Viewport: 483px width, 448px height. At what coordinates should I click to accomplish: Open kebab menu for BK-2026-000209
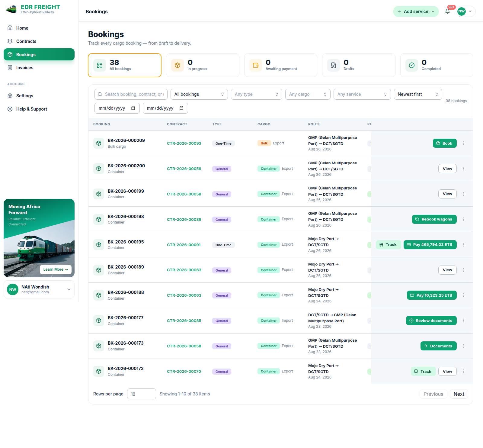click(x=464, y=143)
